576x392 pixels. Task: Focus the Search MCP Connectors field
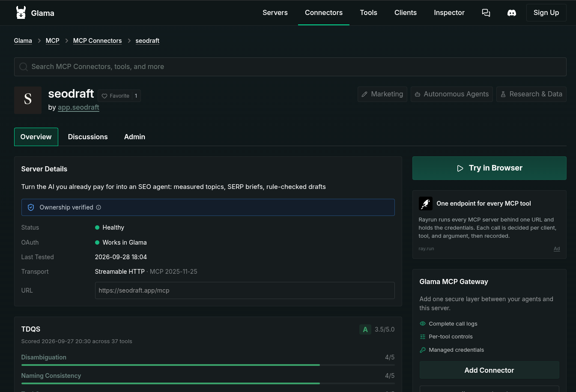(x=290, y=67)
